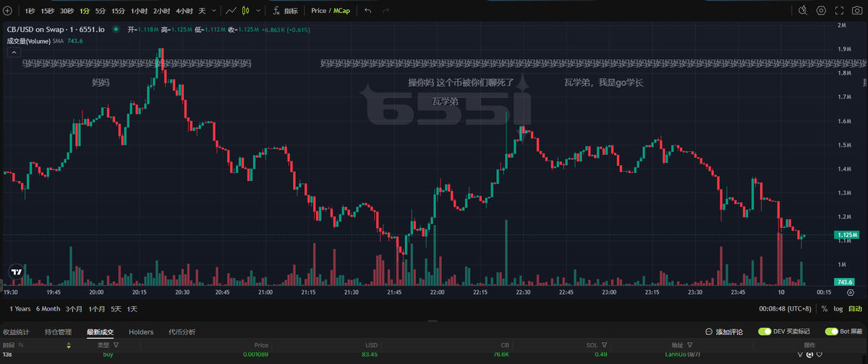Select the 30秒 interval
The width and height of the screenshot is (868, 364).
pos(67,11)
